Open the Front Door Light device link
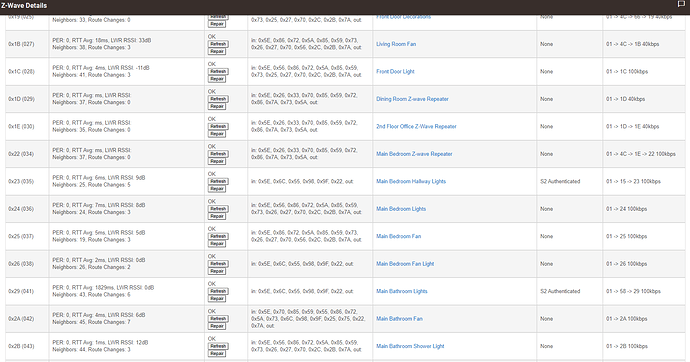The width and height of the screenshot is (690, 362). coord(395,71)
